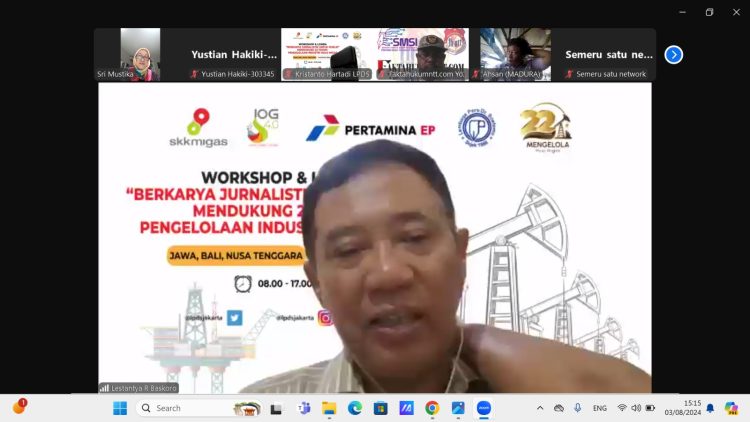The height and width of the screenshot is (422, 750).
Task: Open Copilot preview at taskbar edge
Action: (x=731, y=408)
